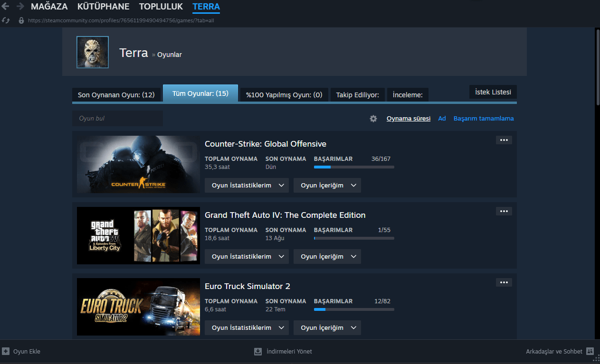This screenshot has height=364, width=600.
Task: Open the TERRA profile menu
Action: coord(206,7)
